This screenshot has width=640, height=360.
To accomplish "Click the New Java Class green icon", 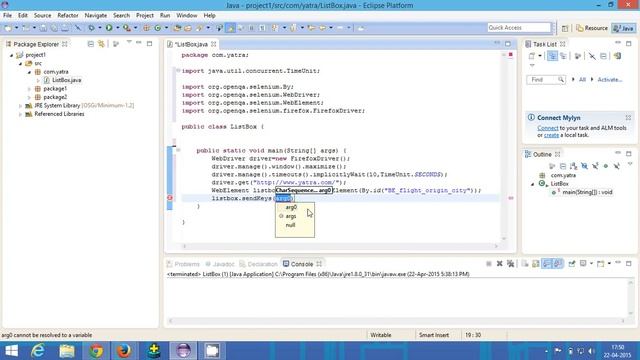I will (158, 28).
